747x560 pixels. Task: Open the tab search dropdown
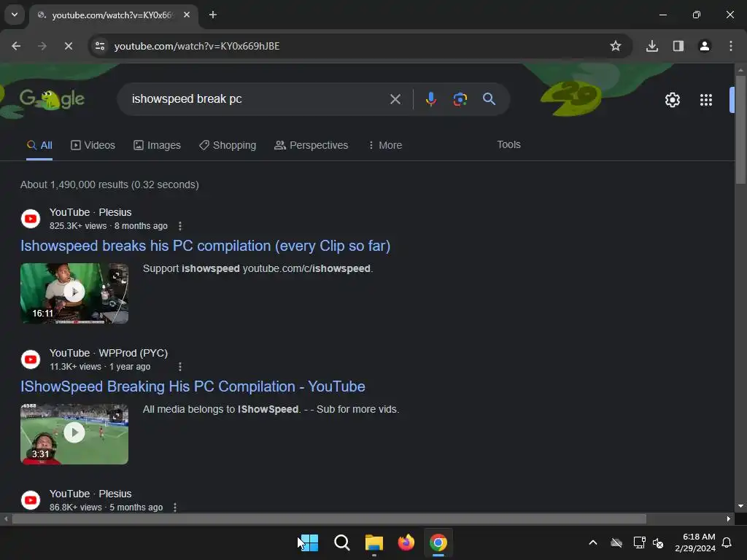[x=15, y=15]
